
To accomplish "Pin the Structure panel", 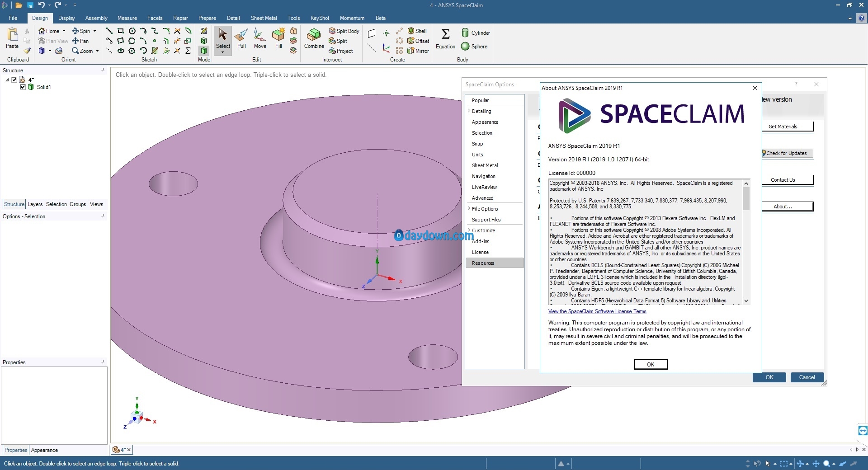I will point(103,70).
